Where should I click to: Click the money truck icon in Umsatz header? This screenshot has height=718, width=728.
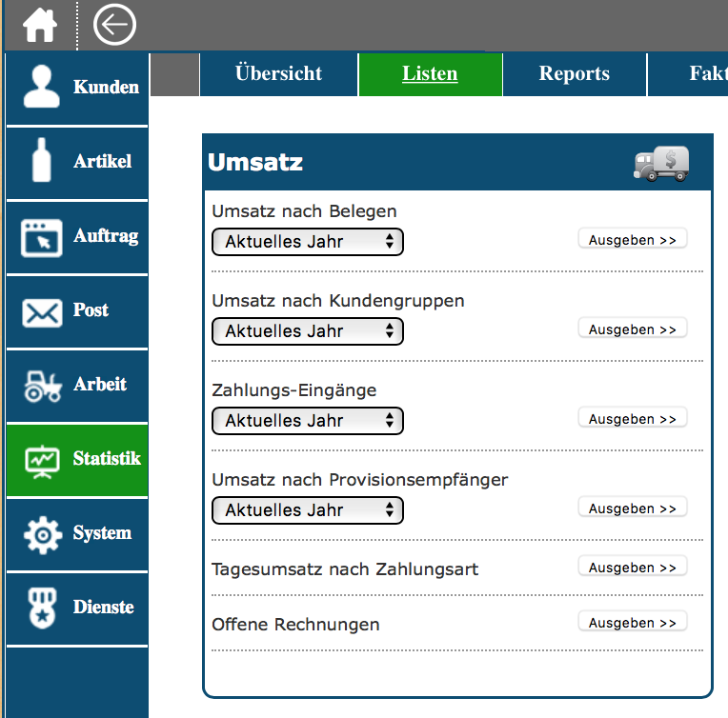(660, 163)
